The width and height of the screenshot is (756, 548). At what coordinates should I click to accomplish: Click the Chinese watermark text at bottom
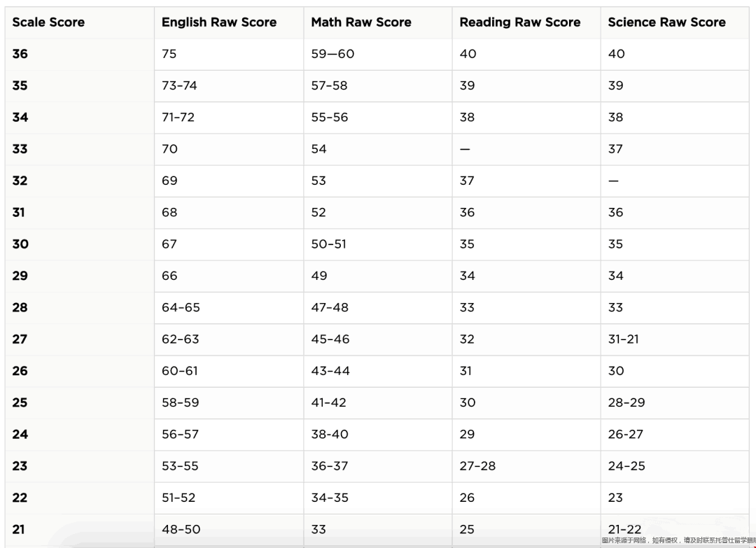pos(678,541)
